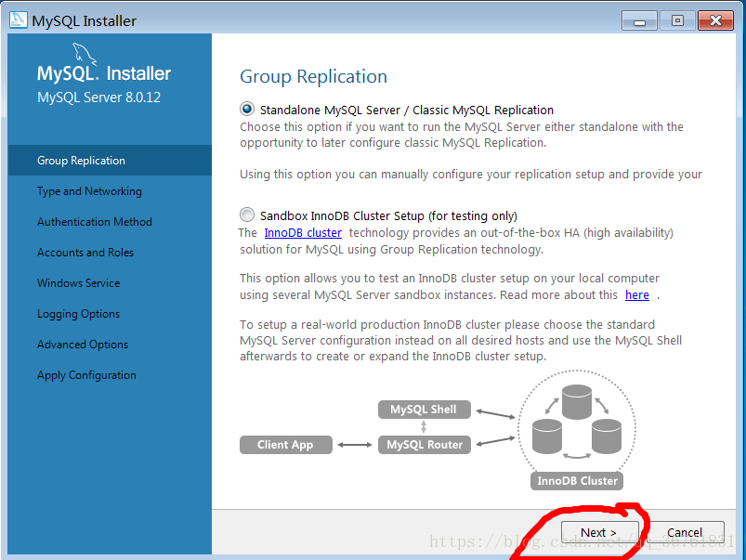Click the InnoDB Cluster diagram label
The height and width of the screenshot is (560, 746).
(577, 481)
